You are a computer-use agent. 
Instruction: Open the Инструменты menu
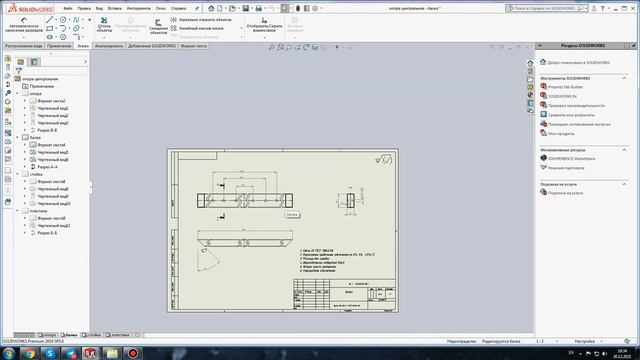coord(139,8)
